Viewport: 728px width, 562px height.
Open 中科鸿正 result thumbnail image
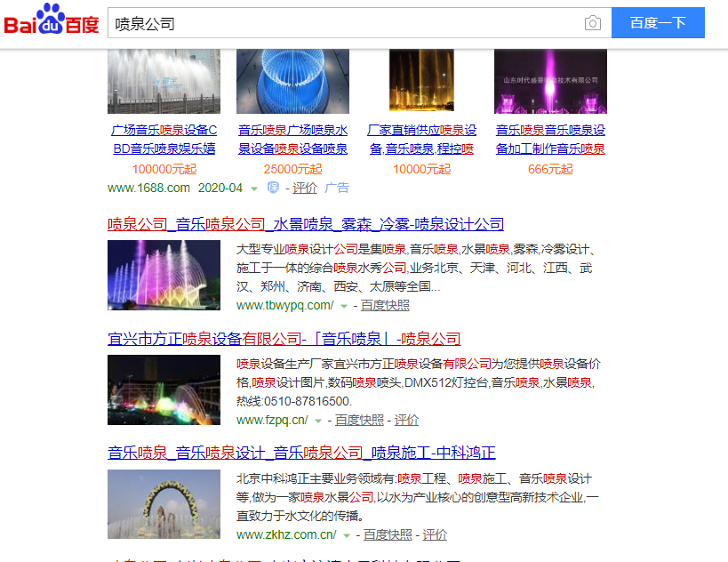pyautogui.click(x=164, y=504)
